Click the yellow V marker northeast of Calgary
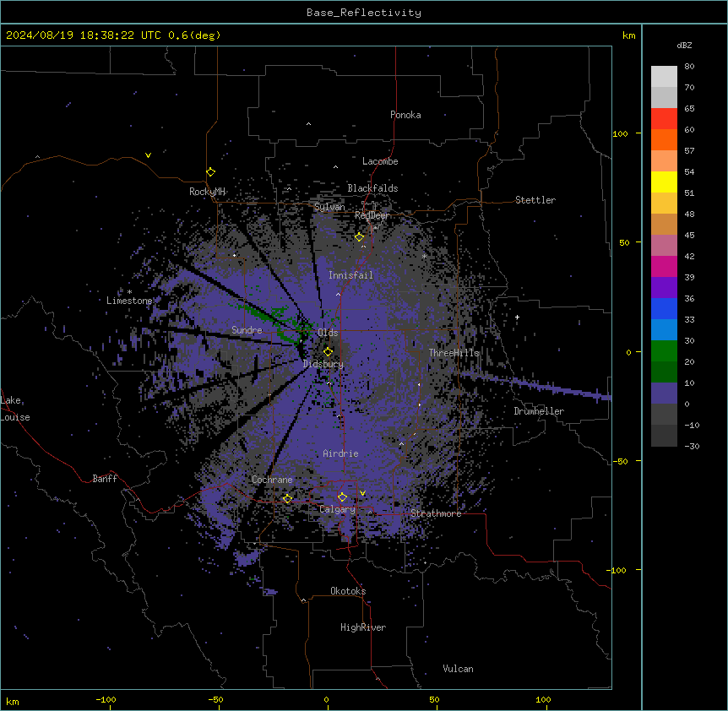Screen dimensions: 728x711 [362, 493]
